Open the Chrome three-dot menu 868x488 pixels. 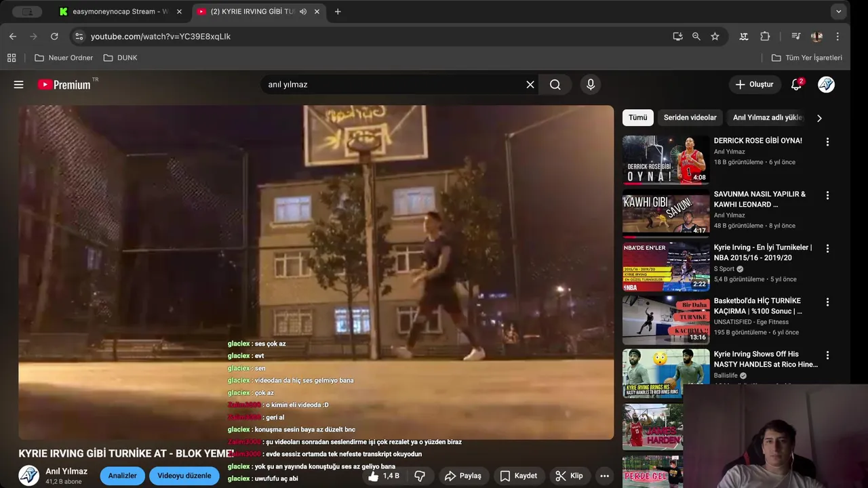pyautogui.click(x=837, y=37)
